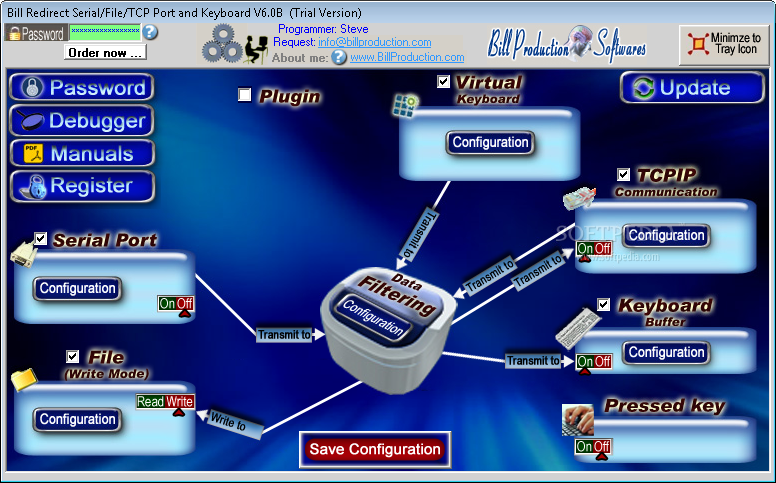
Task: Click the Serial Port 'Transmit to' label
Action: (x=284, y=335)
